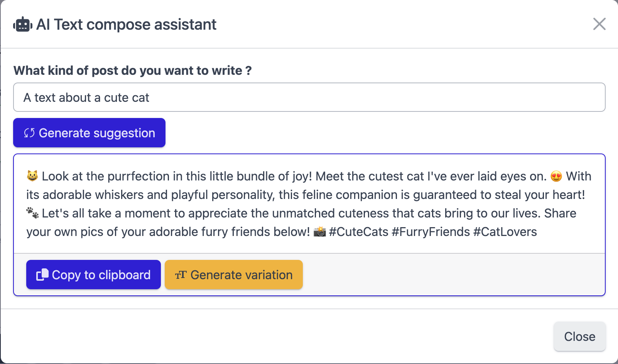Click the cat face emoji in the suggestion

[x=32, y=176]
